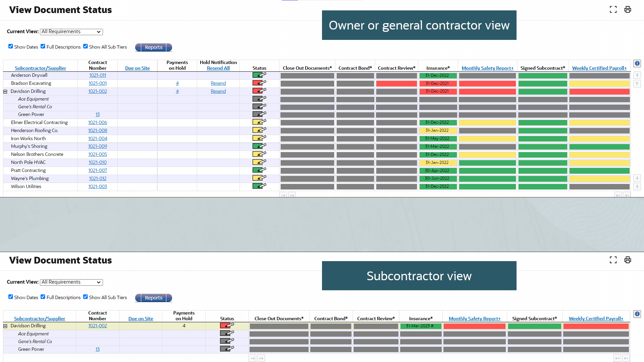Click red Contract Review cell for Bradson Excavating
644x362 pixels.
(396, 83)
